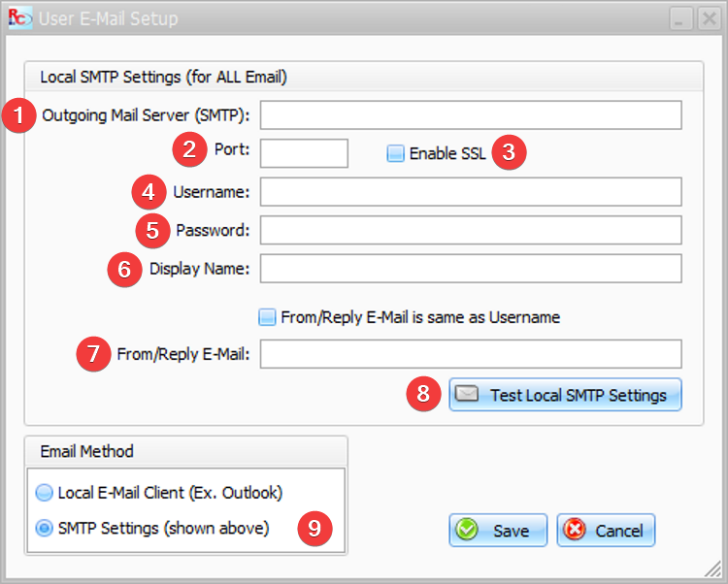This screenshot has width=728, height=584.
Task: Click the Username input field
Action: pos(471,191)
